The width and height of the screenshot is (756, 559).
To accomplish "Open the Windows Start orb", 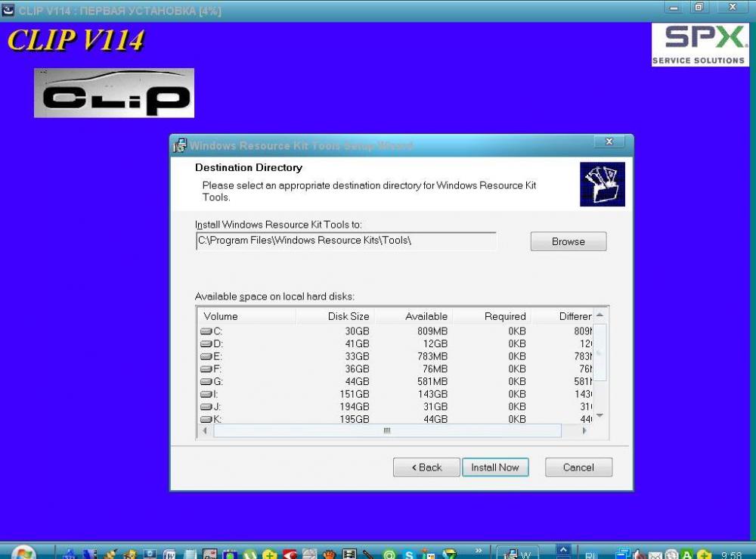I will 23,553.
